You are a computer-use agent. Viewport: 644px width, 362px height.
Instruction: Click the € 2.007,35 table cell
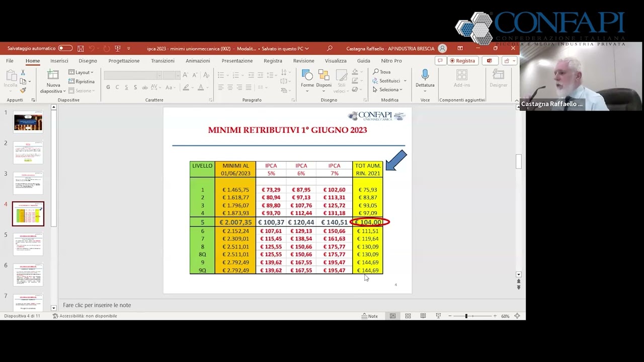tap(235, 222)
